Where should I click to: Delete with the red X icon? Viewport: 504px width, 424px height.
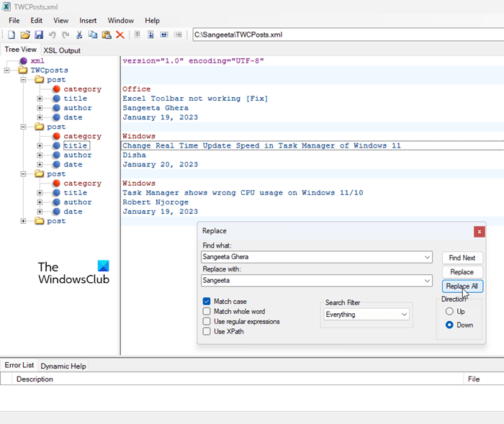[x=120, y=35]
